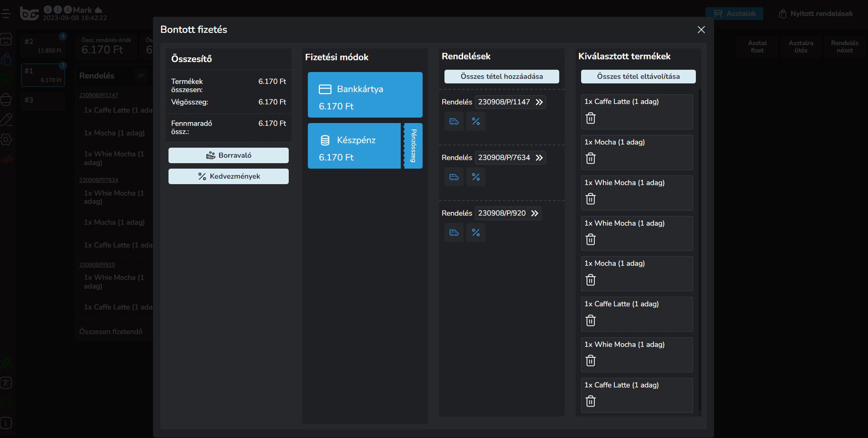Click the selected products list scrollbar

coord(700,251)
